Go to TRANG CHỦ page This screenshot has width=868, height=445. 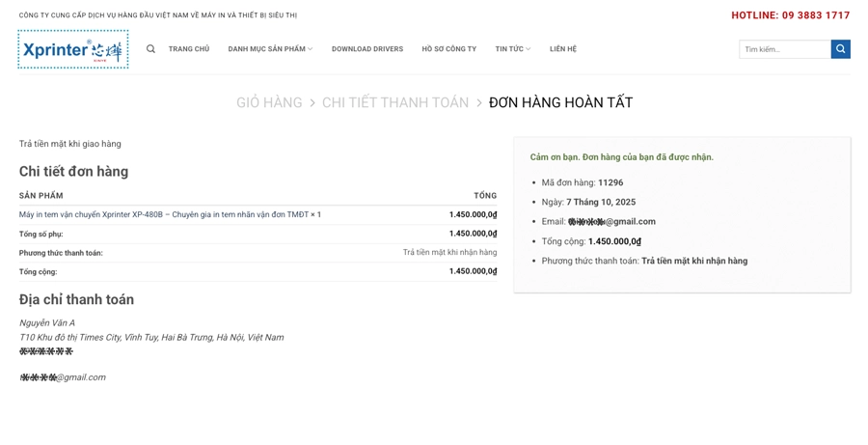(x=188, y=49)
